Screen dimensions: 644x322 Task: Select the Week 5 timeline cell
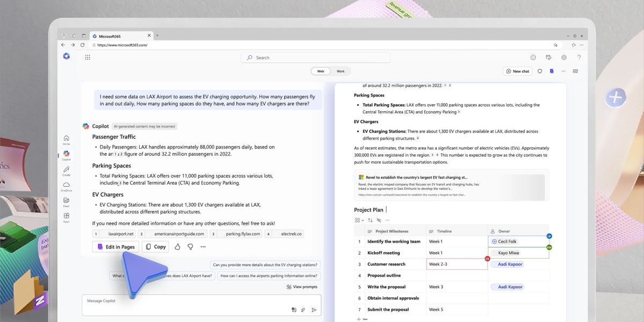457,309
